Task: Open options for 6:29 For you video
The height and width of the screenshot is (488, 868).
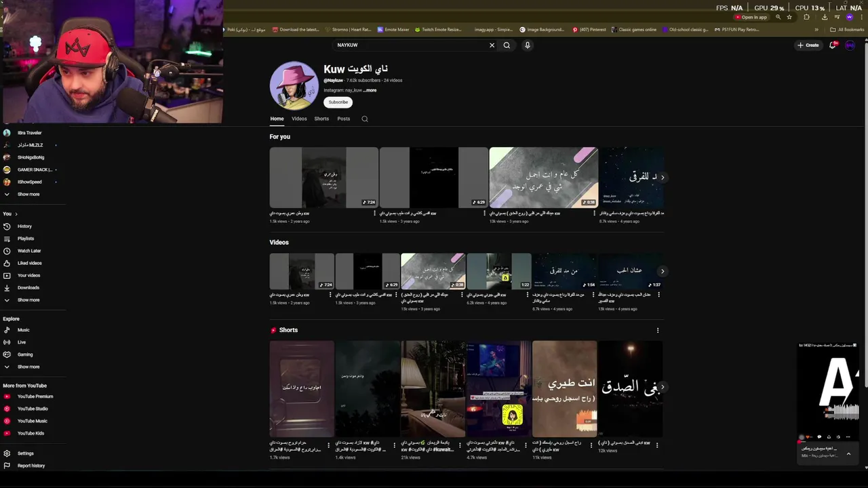Action: coord(484,213)
